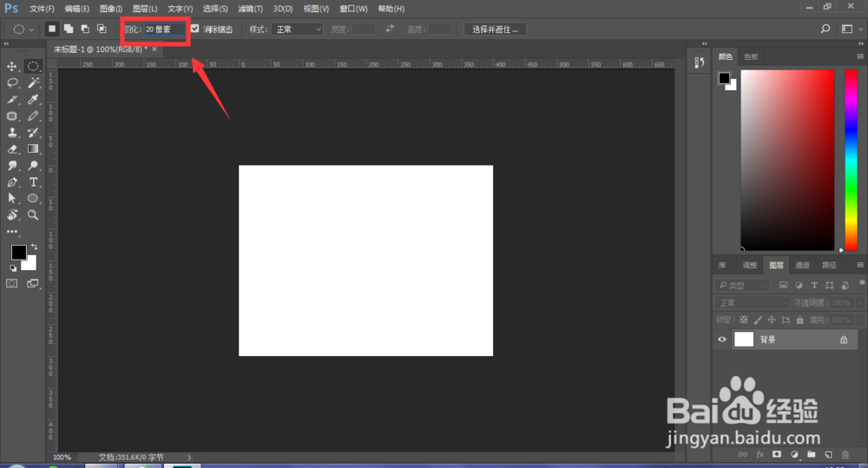The image size is (868, 468).
Task: Click the hue slider bar in Color panel
Action: 851,160
